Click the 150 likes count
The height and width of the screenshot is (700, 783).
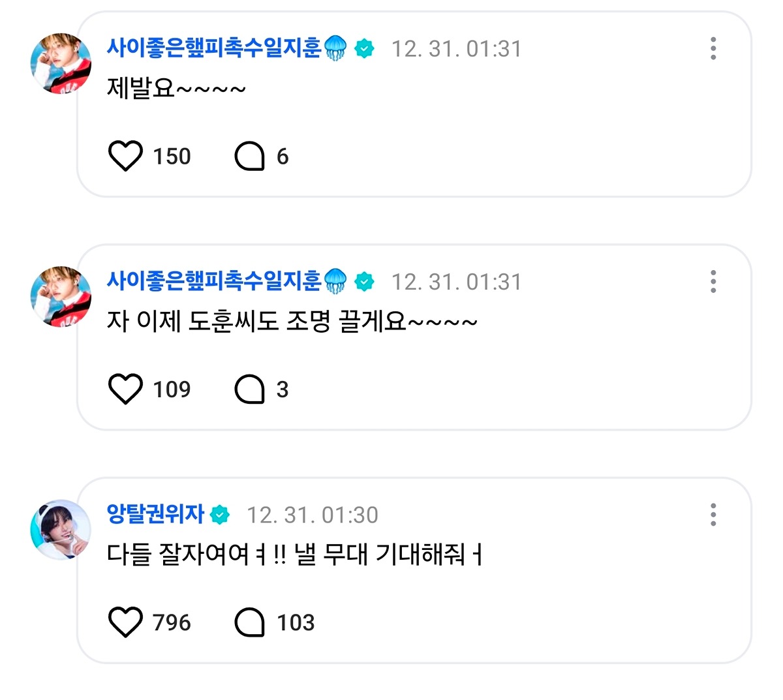click(172, 157)
